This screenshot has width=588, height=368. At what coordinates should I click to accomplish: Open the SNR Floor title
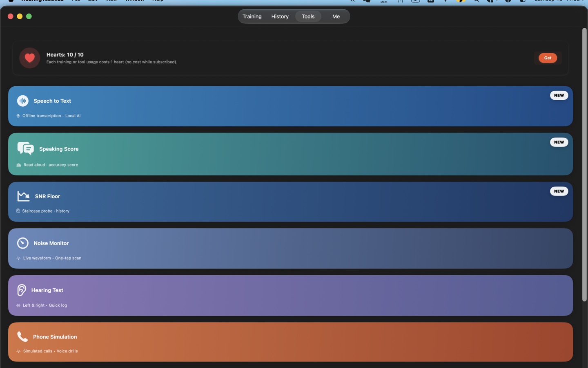[x=47, y=196]
